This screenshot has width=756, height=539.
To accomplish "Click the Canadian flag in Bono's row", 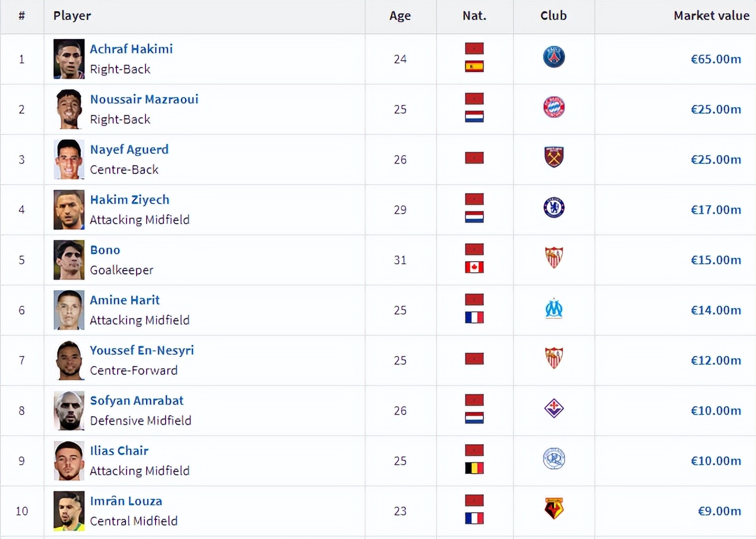I will [x=474, y=268].
